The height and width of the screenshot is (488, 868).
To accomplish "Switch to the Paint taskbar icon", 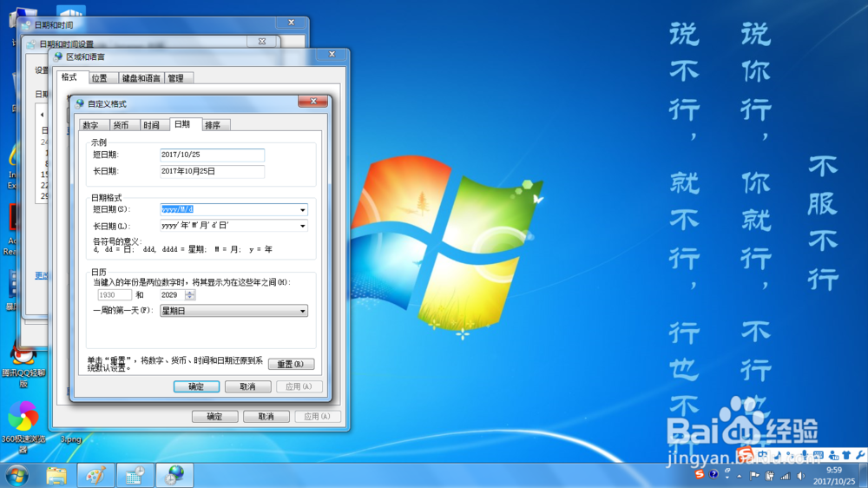I will point(95,476).
